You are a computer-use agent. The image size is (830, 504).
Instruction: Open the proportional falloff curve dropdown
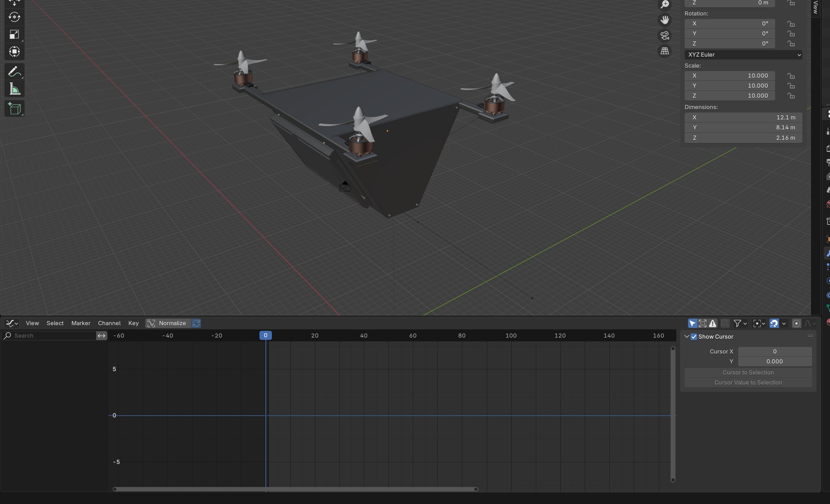(x=809, y=323)
